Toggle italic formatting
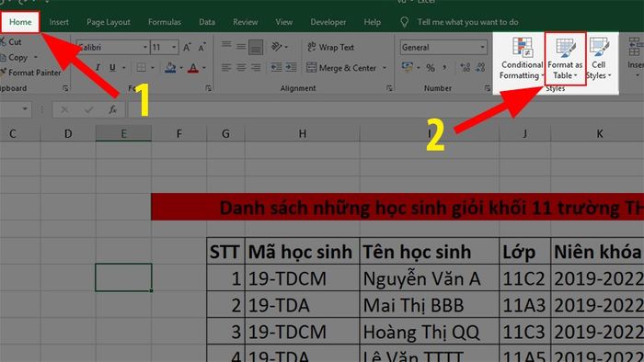 (98, 68)
